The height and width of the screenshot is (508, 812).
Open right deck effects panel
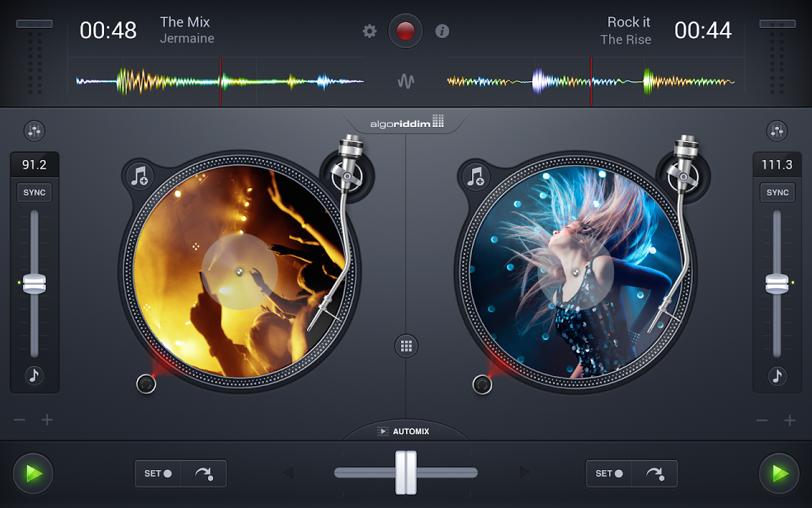[x=777, y=131]
